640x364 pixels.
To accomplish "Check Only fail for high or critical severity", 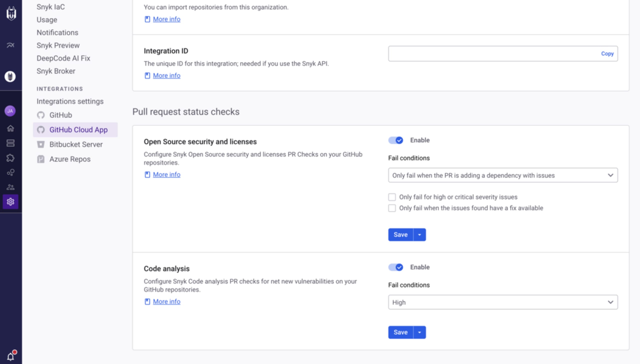I will pyautogui.click(x=392, y=197).
